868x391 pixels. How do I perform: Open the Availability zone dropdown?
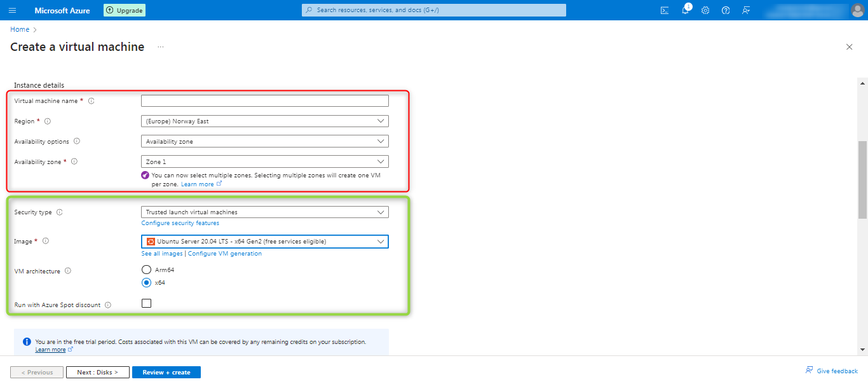coord(264,161)
